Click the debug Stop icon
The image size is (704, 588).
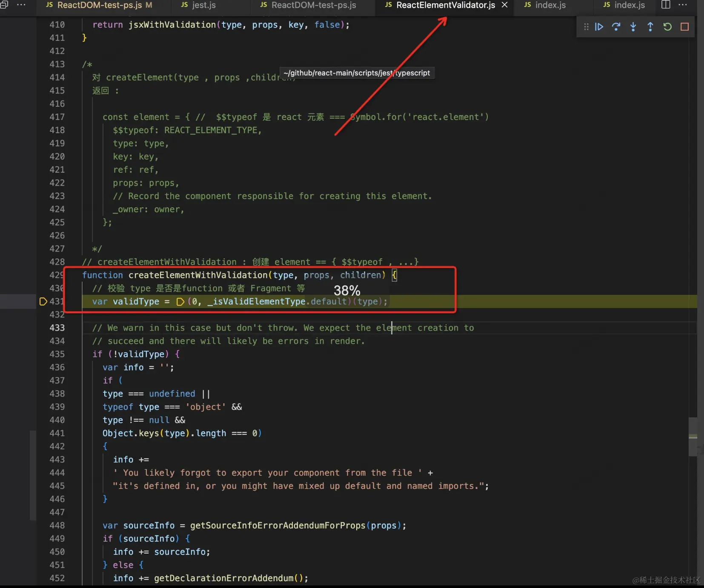[x=684, y=27]
